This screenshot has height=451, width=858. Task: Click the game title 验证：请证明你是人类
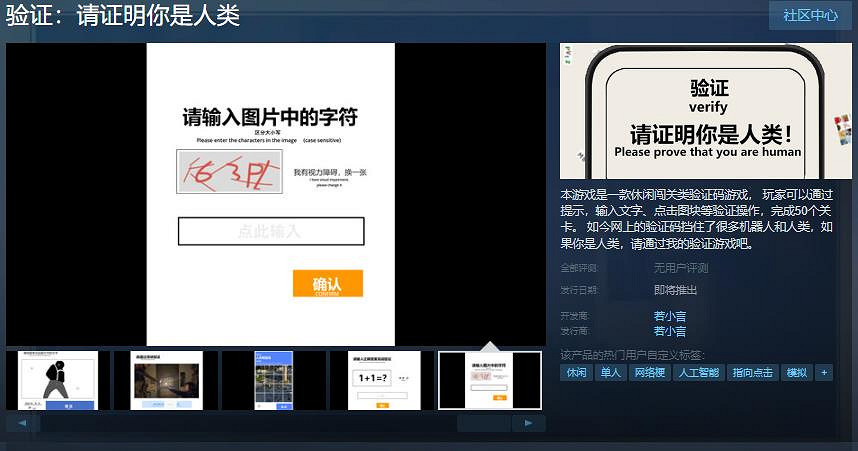coord(123,15)
